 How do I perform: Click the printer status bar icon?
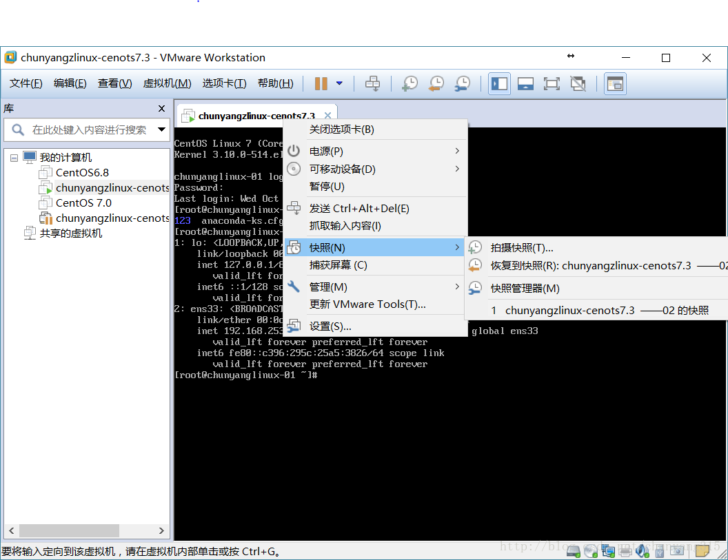click(625, 551)
